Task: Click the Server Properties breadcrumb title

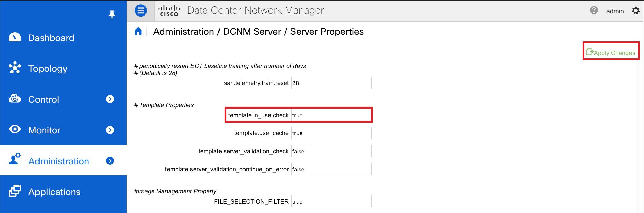Action: (327, 32)
